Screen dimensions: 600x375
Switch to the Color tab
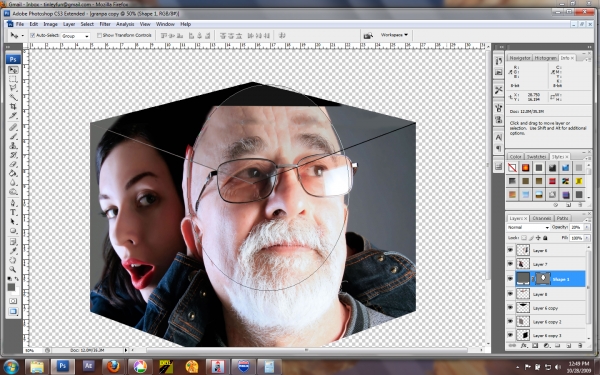tap(515, 157)
